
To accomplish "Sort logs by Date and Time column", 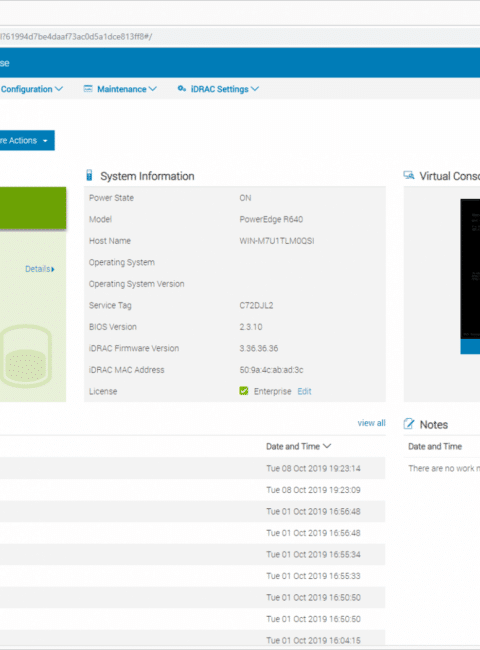I will pos(298,446).
